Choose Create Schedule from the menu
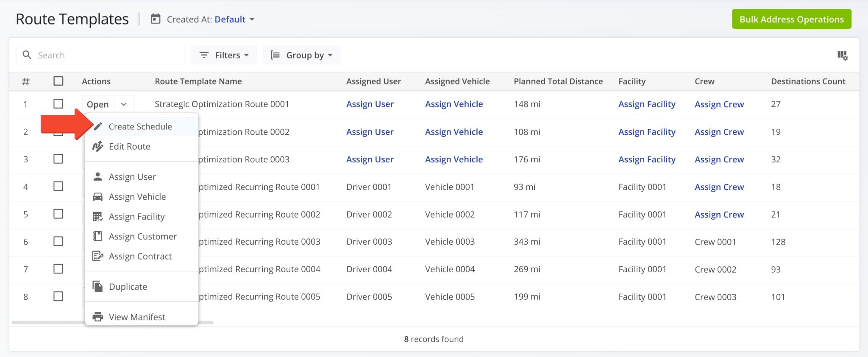The image size is (868, 357). (142, 126)
